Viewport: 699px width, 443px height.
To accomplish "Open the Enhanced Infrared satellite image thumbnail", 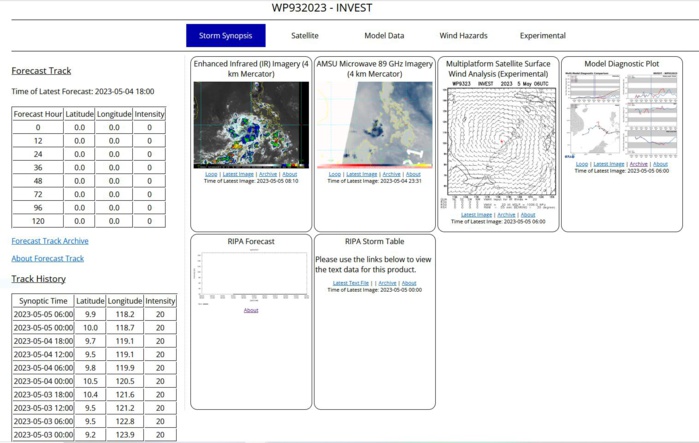I will (251, 124).
